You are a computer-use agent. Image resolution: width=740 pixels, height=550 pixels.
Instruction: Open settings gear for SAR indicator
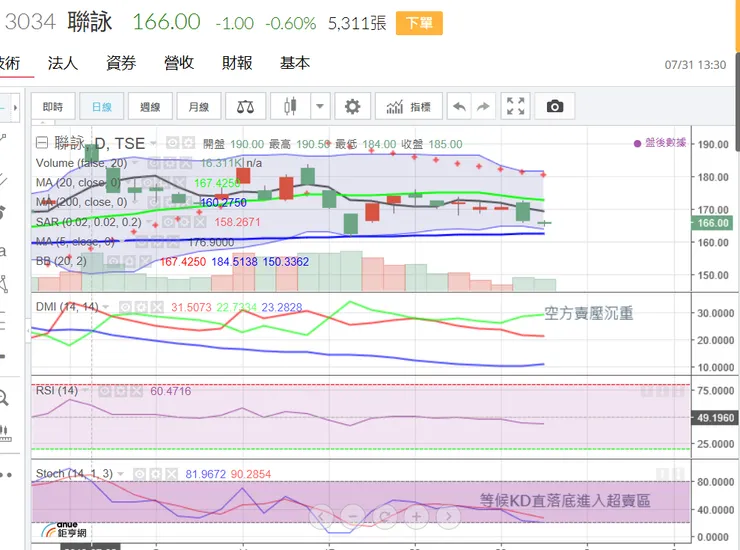184,222
